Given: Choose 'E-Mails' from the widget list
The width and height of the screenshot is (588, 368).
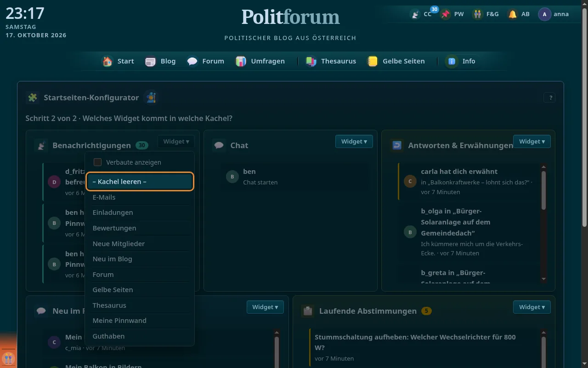Looking at the screenshot, I should pyautogui.click(x=140, y=197).
